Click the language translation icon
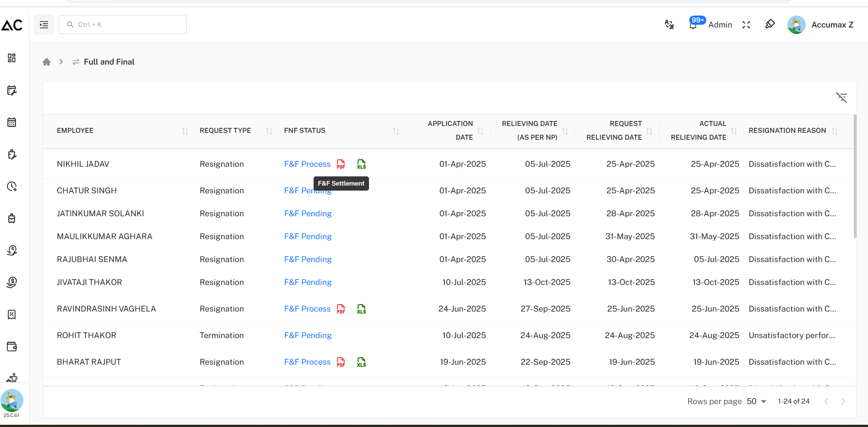This screenshot has height=427, width=868. 669,25
